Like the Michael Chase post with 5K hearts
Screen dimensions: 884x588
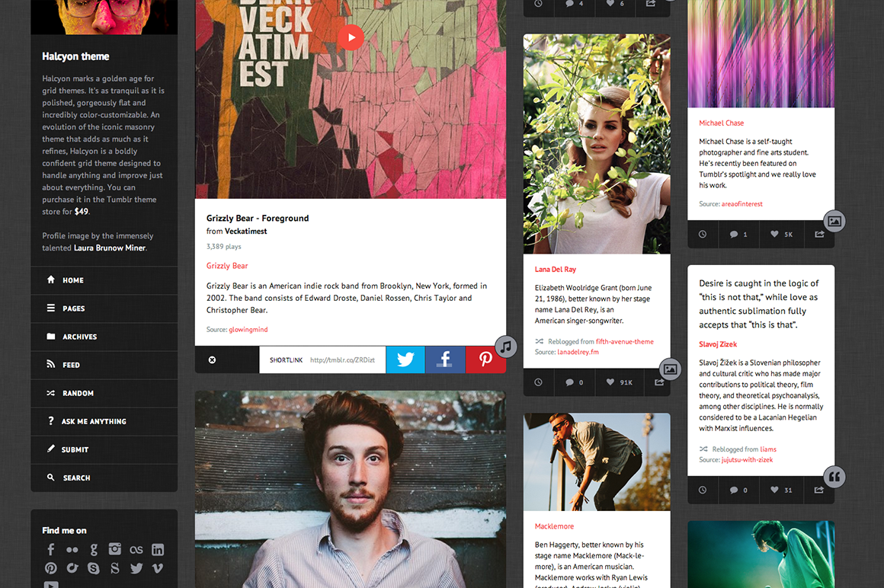click(781, 235)
